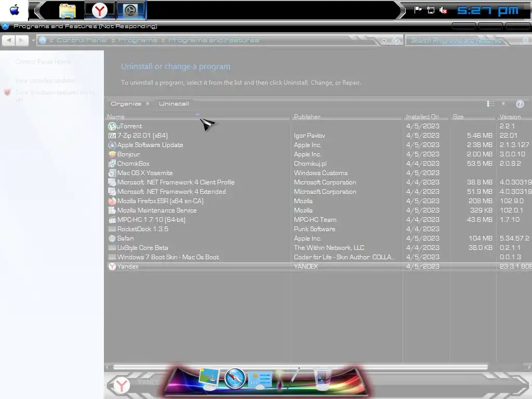Open Turn Windows features on or off

(x=55, y=96)
